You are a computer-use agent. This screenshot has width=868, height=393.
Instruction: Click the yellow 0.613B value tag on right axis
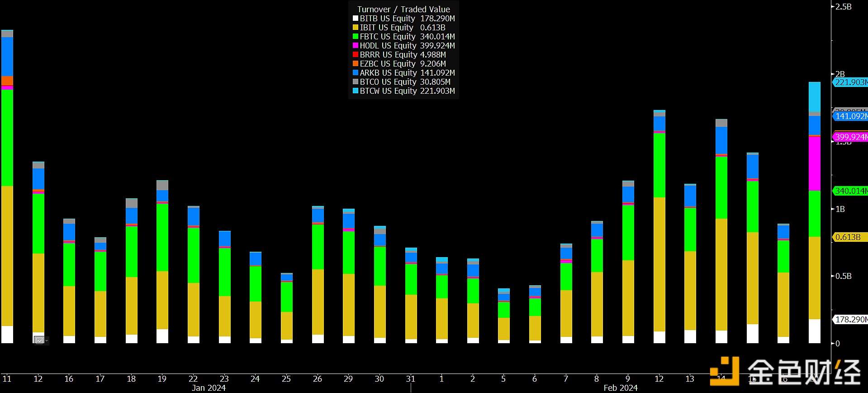[x=850, y=237]
